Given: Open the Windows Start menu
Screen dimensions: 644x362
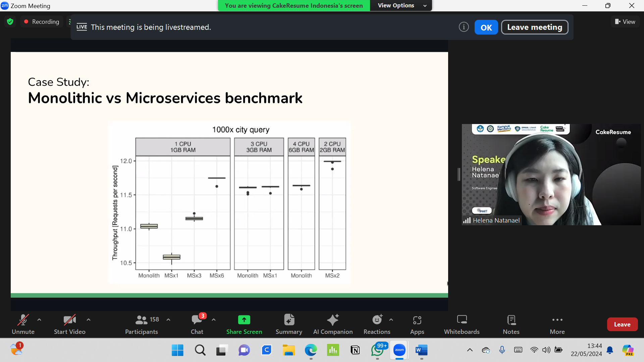Looking at the screenshot, I should point(177,350).
